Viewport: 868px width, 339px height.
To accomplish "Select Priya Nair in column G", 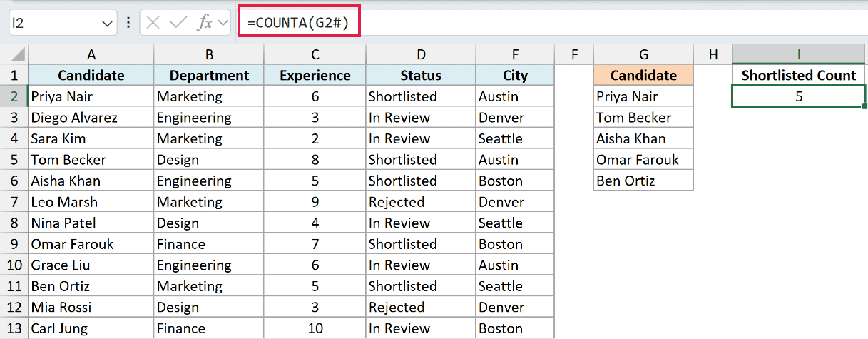I will tap(643, 96).
